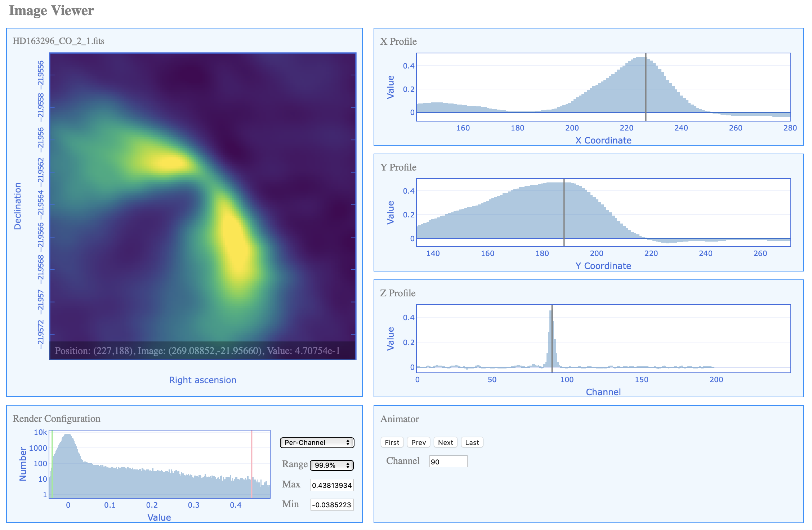Open the Range 99.9% dropdown
The width and height of the screenshot is (812, 530).
click(x=331, y=465)
